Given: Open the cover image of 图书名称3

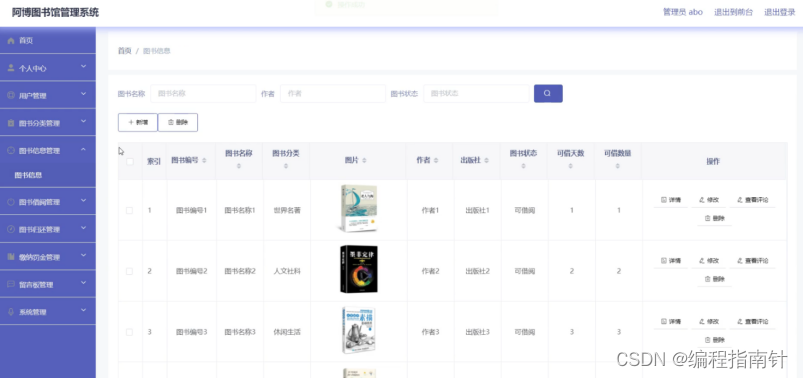Looking at the screenshot, I should point(358,330).
